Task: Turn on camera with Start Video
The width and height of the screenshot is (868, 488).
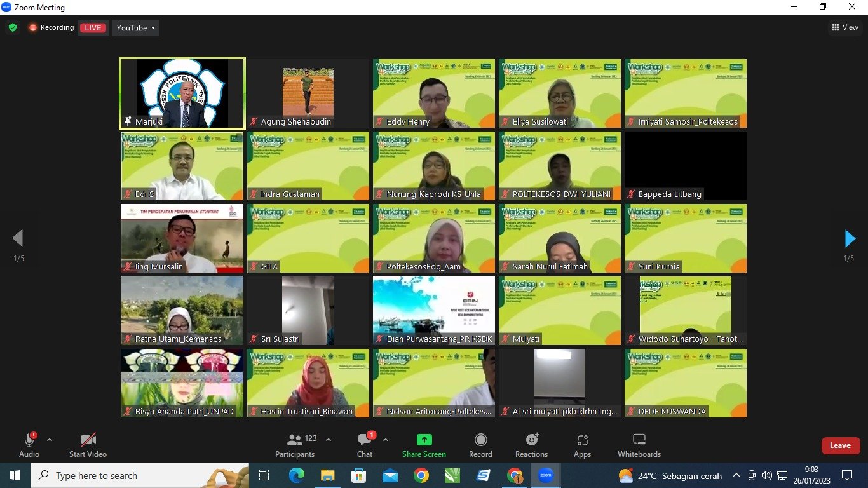Action: 88,445
